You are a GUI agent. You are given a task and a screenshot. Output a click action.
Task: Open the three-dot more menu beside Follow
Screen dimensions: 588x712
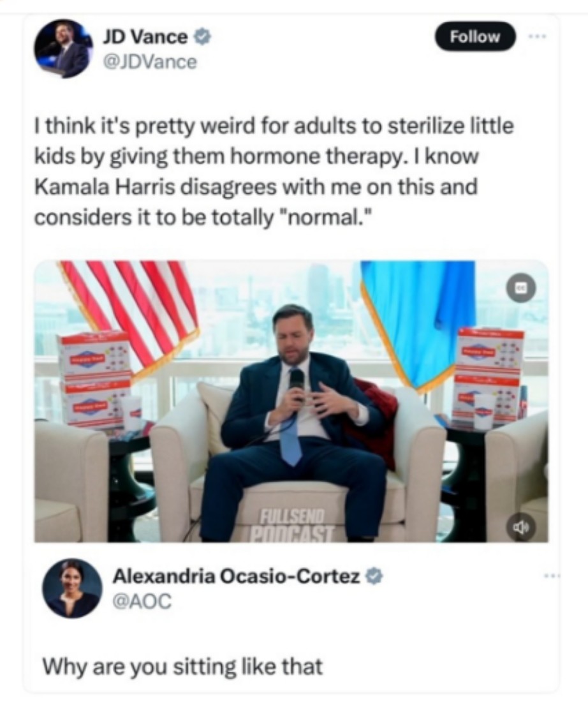click(537, 36)
